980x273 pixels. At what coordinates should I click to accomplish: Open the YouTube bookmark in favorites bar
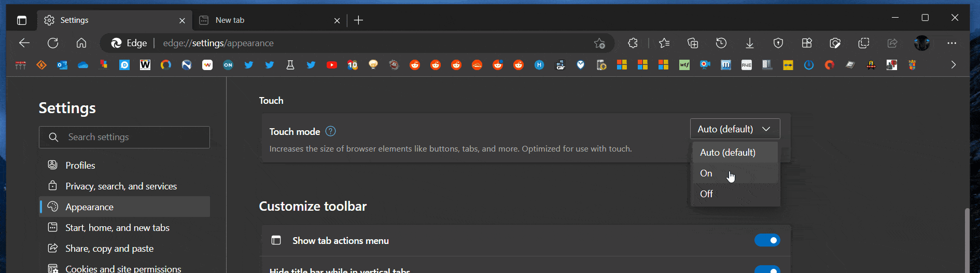pyautogui.click(x=332, y=65)
